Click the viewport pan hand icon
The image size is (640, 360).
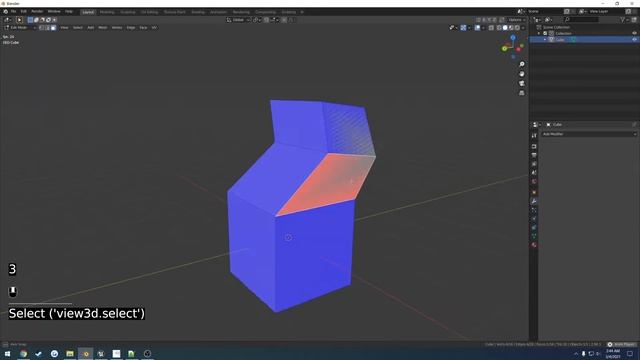tap(522, 74)
